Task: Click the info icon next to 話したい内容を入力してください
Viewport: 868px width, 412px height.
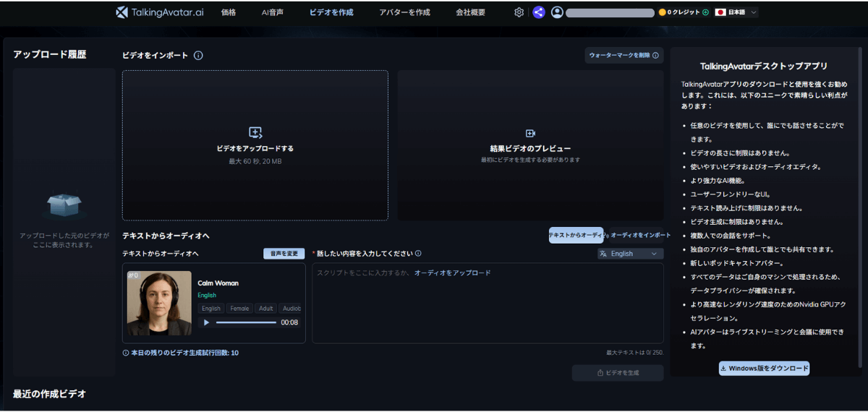Action: tap(419, 254)
